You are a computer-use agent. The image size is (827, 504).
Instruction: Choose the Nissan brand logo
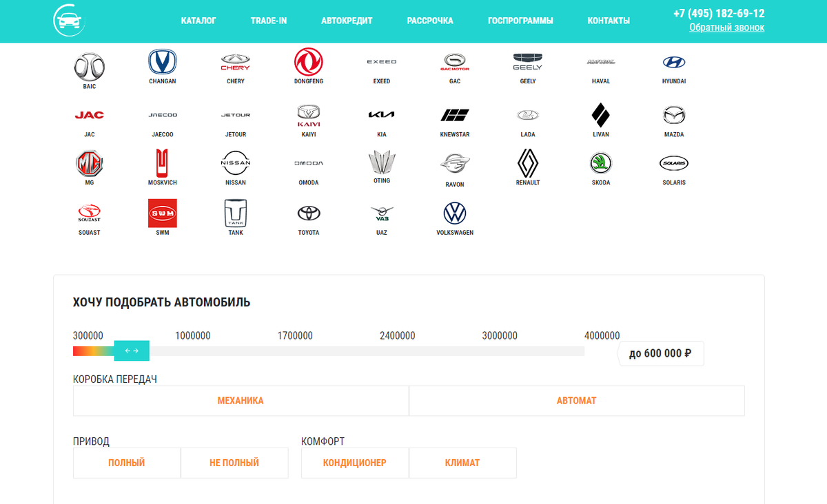pos(236,163)
